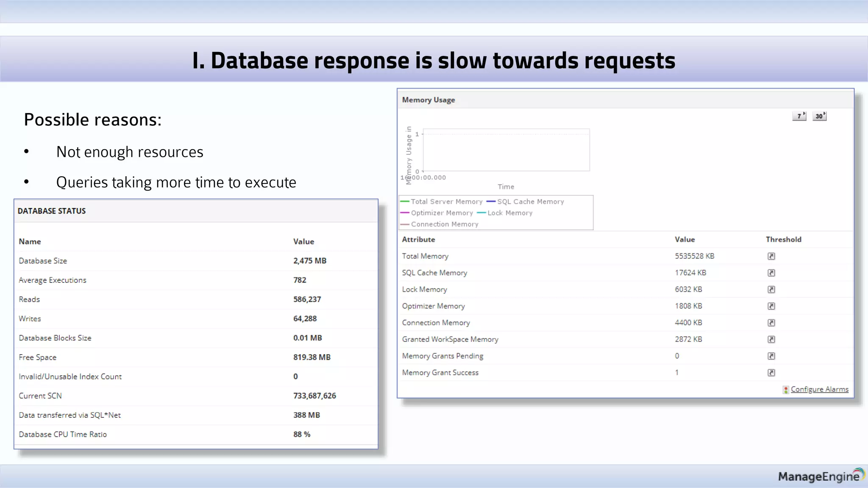
Task: Select the Optimizer Memory legend entry
Action: (x=437, y=213)
